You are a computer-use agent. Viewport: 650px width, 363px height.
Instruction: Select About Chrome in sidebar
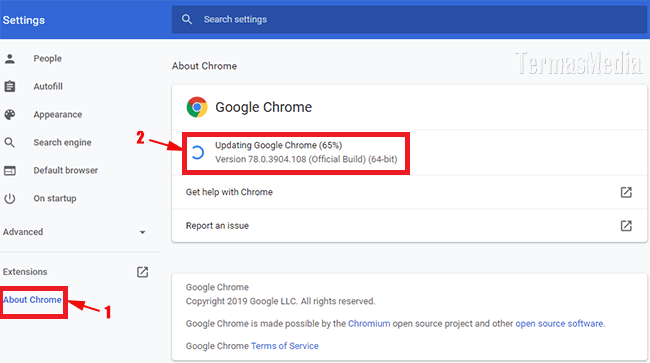32,300
